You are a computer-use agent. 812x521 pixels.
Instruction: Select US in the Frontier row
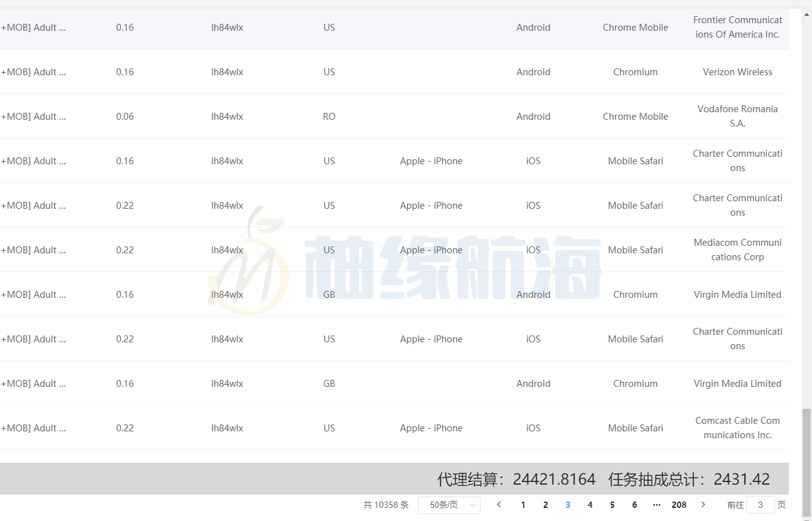329,28
